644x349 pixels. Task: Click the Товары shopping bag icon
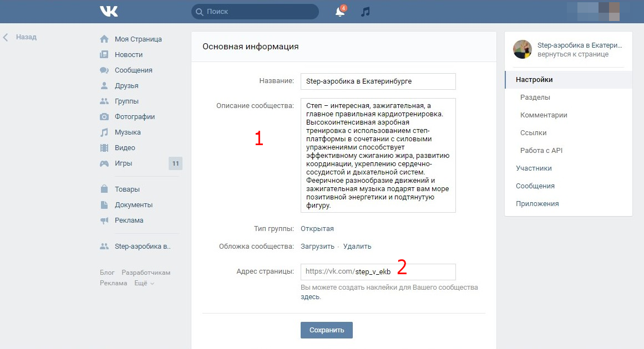click(x=104, y=189)
